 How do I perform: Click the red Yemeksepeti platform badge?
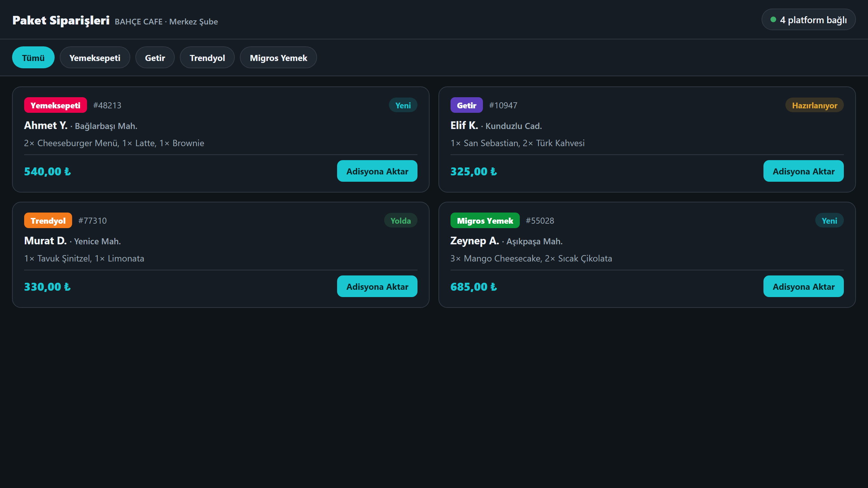click(x=55, y=105)
